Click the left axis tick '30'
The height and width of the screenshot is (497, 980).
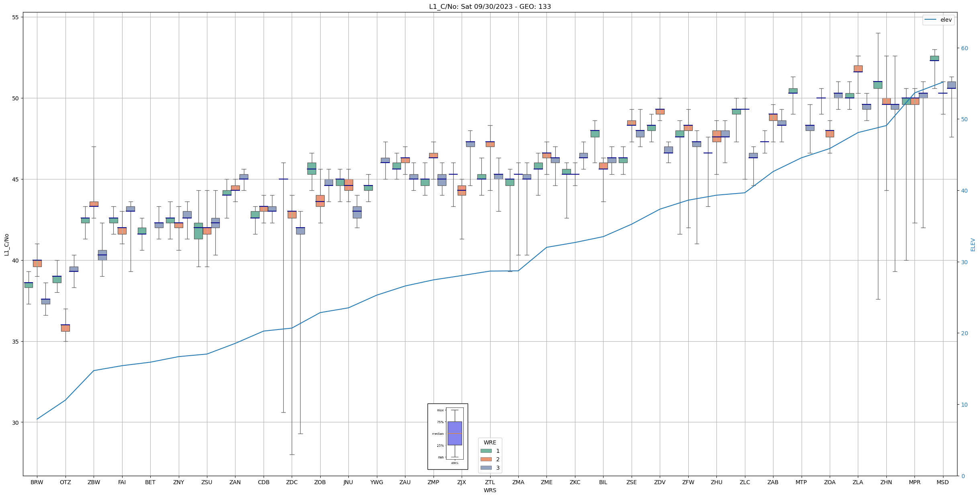point(16,422)
